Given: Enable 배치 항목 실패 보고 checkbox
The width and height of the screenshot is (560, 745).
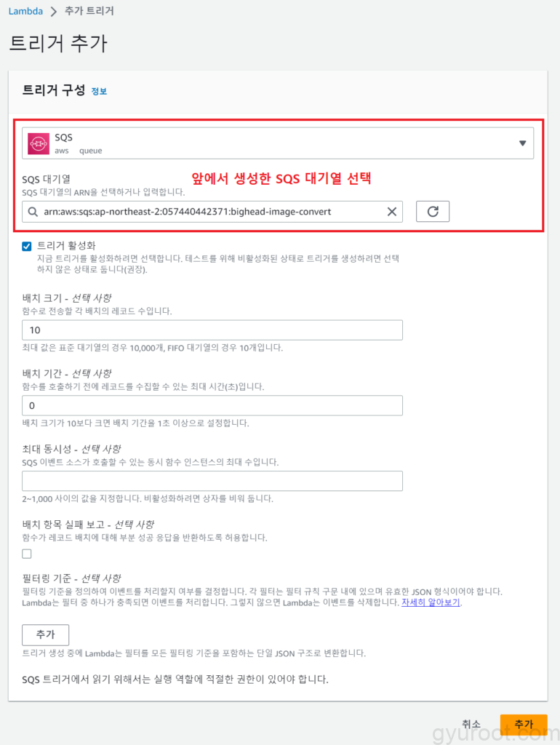Looking at the screenshot, I should click(x=27, y=554).
